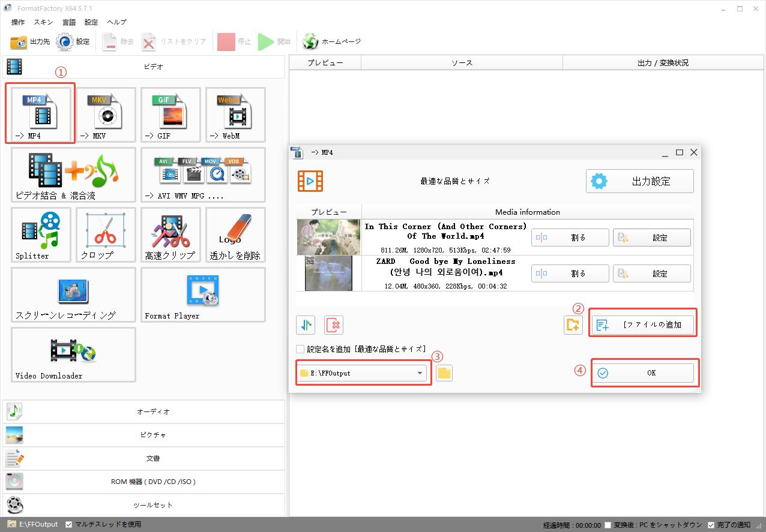Open the スキン menu

pyautogui.click(x=43, y=22)
